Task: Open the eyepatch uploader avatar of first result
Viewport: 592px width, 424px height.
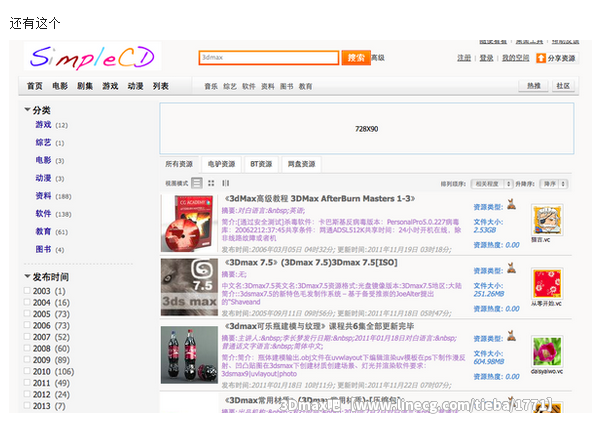Action: pyautogui.click(x=547, y=220)
